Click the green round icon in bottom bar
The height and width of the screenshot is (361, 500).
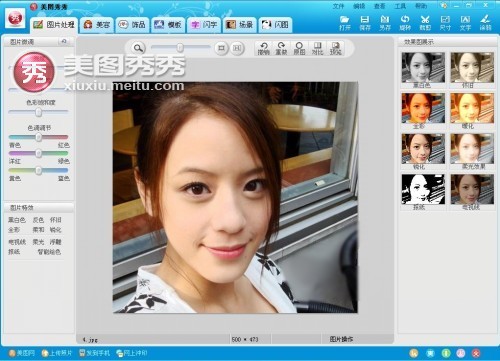click(x=446, y=353)
